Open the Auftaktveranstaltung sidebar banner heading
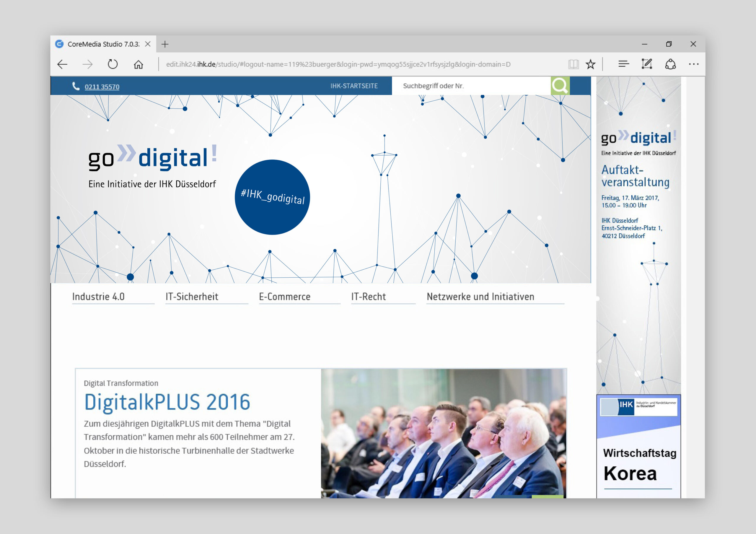Image resolution: width=756 pixels, height=534 pixels. pos(635,176)
